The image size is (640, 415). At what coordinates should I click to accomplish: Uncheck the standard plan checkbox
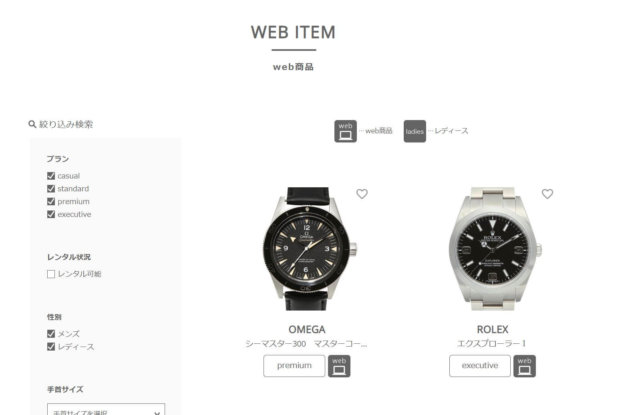[x=51, y=189]
